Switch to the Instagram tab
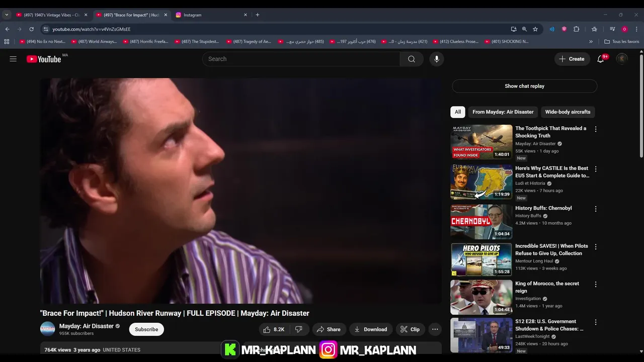 [x=210, y=15]
